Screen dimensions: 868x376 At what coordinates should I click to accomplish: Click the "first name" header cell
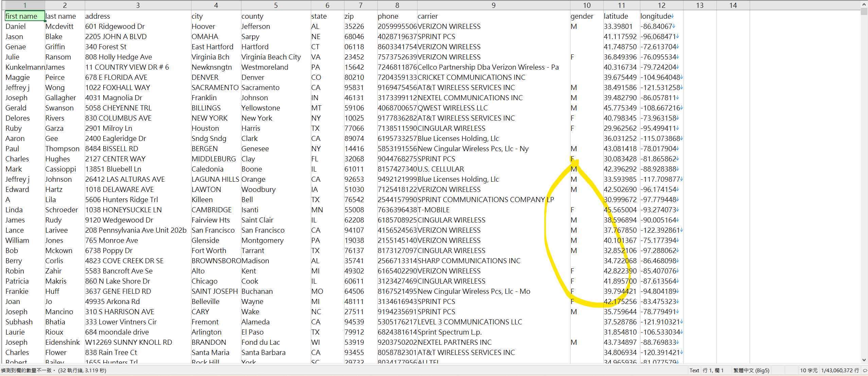coord(25,16)
